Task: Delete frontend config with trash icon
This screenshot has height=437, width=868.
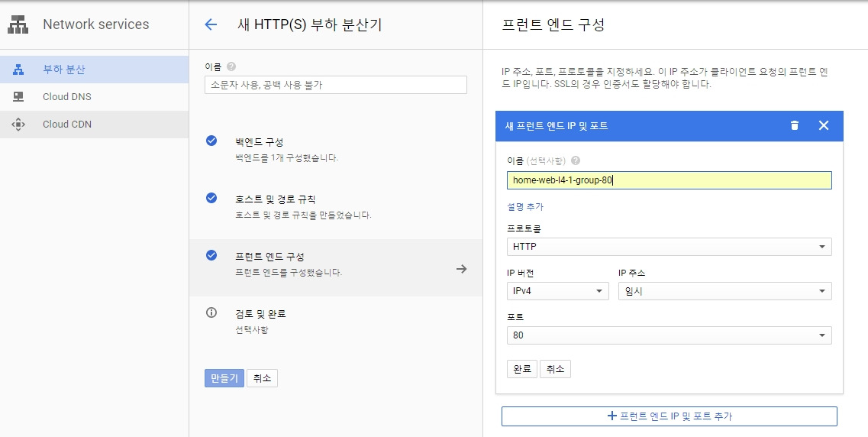Action: [x=795, y=125]
